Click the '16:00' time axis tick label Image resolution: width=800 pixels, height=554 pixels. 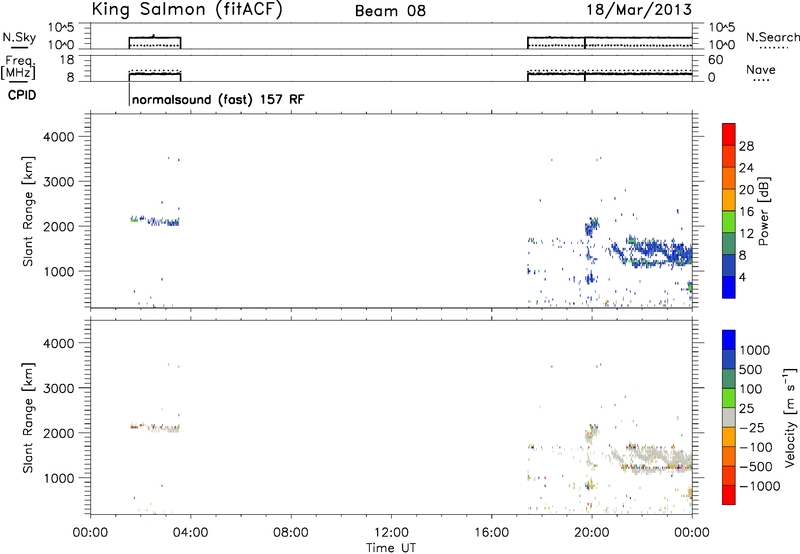[x=491, y=533]
